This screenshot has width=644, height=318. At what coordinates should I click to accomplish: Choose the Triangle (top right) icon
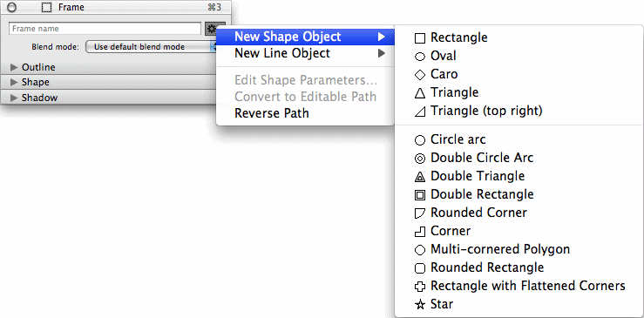point(420,112)
